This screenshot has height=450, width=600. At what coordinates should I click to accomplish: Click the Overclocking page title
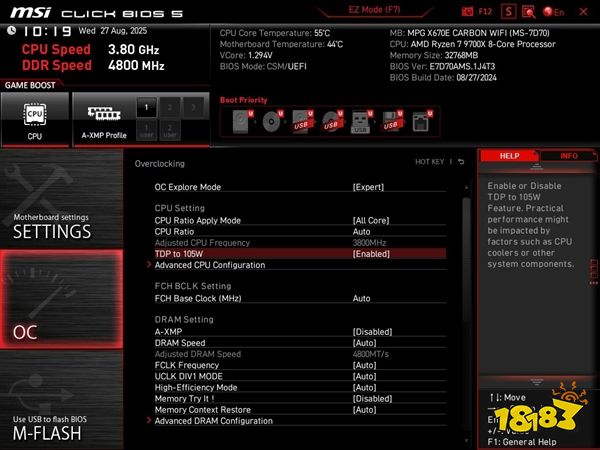[x=160, y=163]
